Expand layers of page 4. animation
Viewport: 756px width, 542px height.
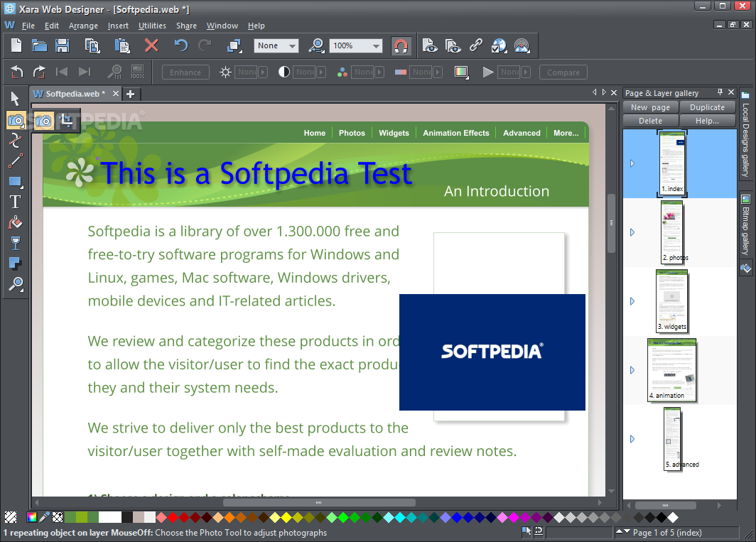point(632,370)
